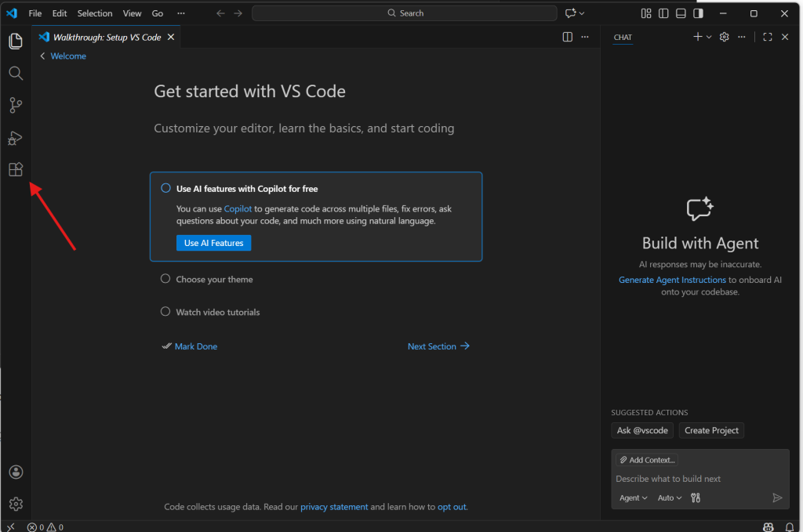
Task: Click the notifications bell in status bar
Action: click(790, 527)
